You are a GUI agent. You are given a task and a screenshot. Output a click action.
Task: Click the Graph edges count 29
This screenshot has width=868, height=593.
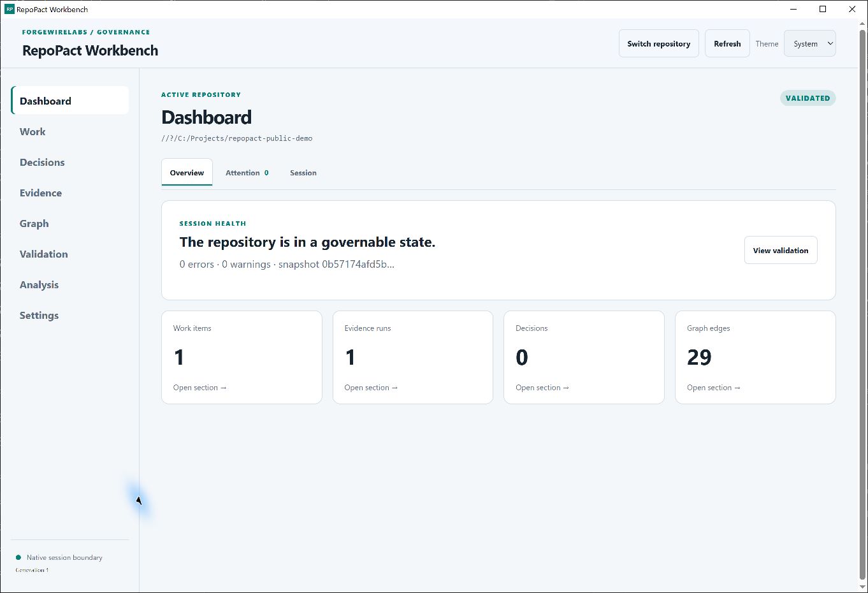(x=699, y=357)
